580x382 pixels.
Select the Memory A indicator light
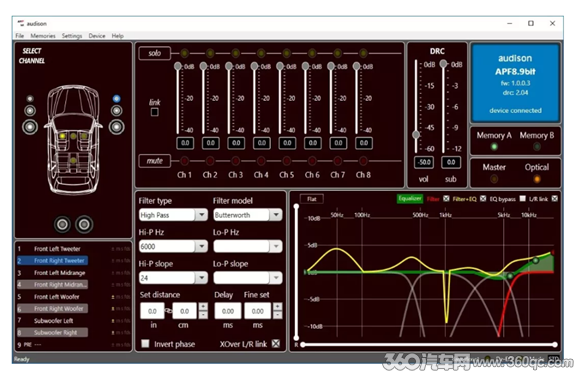click(494, 147)
